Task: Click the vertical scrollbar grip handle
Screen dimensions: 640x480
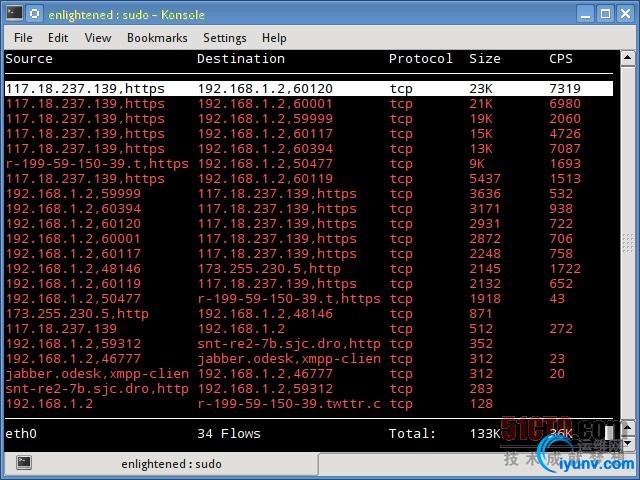Action: (x=628, y=243)
